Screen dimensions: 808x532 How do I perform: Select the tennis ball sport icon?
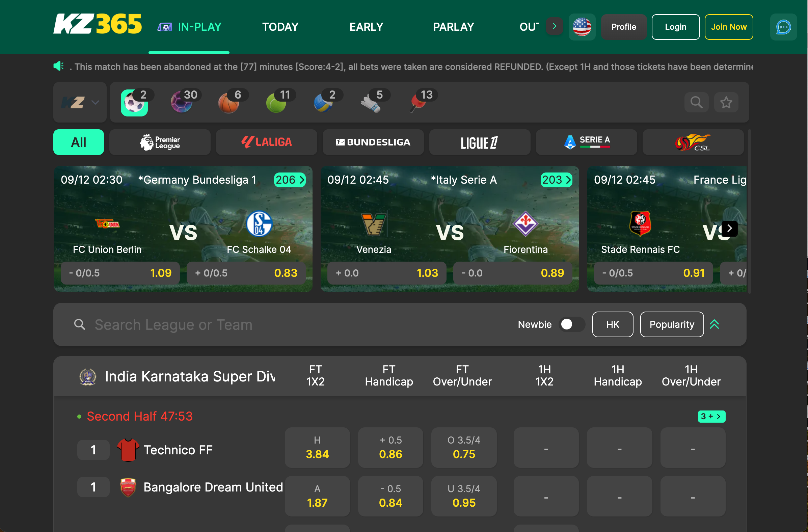point(277,102)
